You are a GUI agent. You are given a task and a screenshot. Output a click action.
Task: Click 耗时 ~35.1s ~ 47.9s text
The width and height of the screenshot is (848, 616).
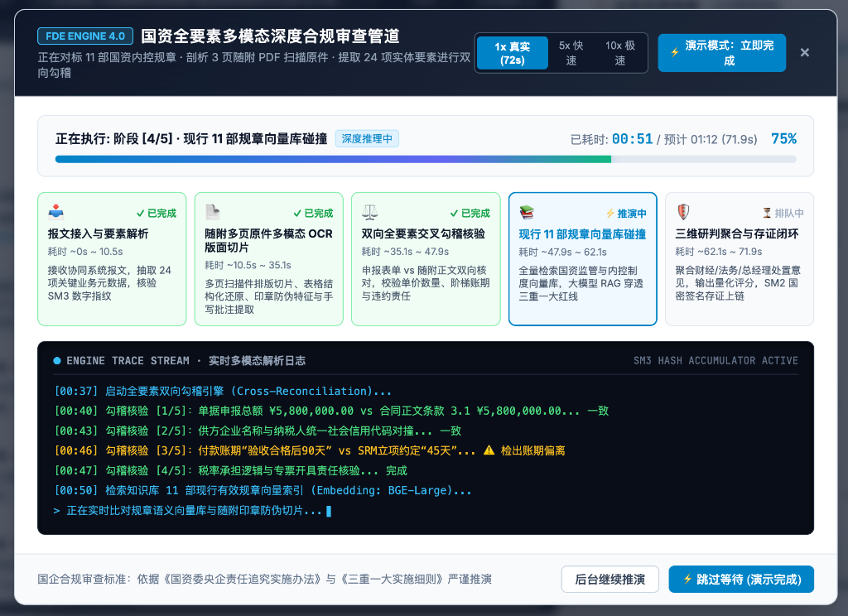coord(405,252)
